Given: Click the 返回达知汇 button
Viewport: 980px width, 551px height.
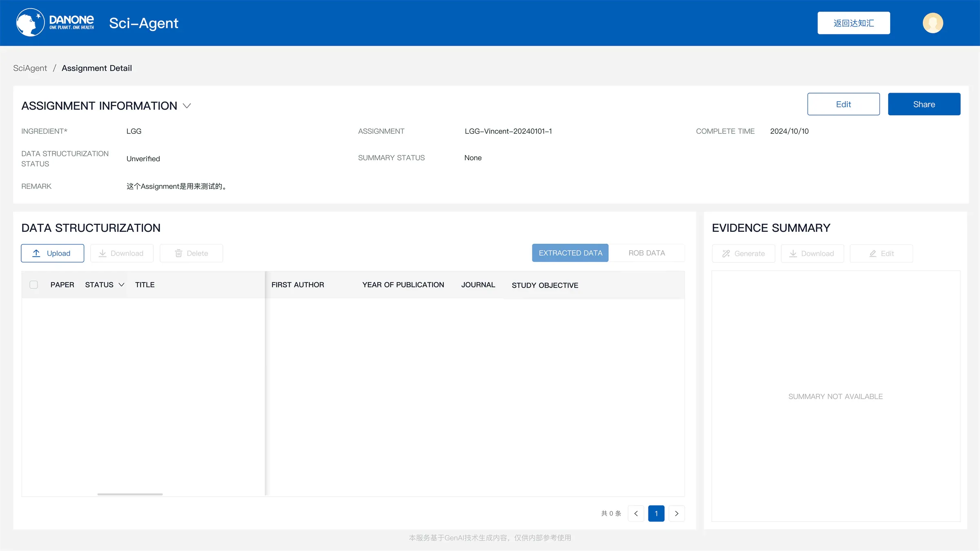Looking at the screenshot, I should (853, 23).
